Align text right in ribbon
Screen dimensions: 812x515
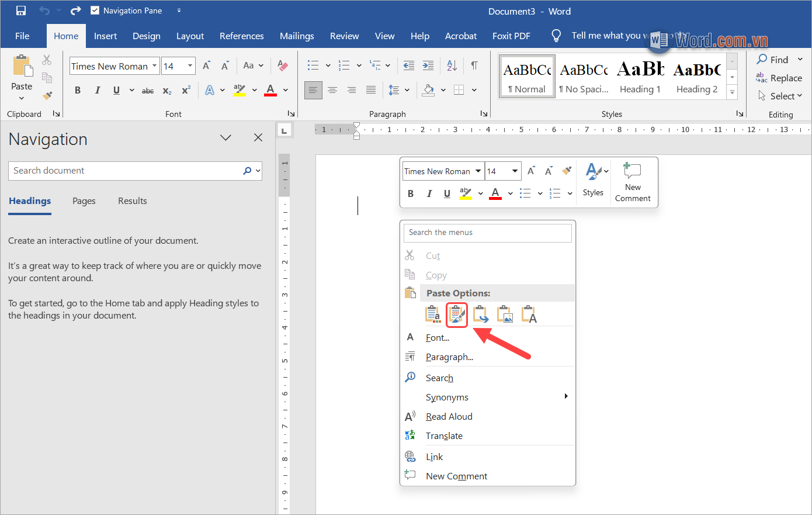[x=352, y=90]
